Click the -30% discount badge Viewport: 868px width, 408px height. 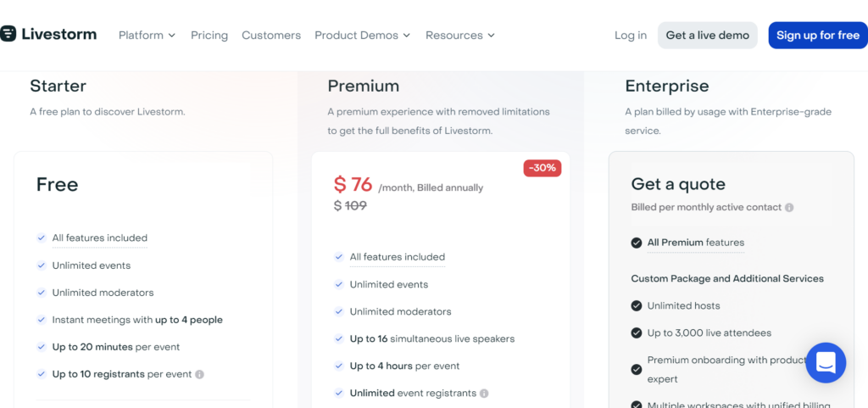pos(542,168)
